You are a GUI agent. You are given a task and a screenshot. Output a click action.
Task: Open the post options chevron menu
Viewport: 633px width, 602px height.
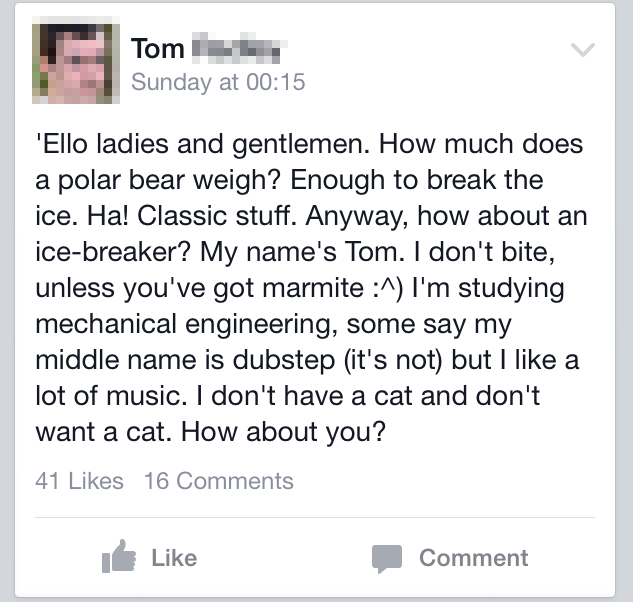(583, 50)
